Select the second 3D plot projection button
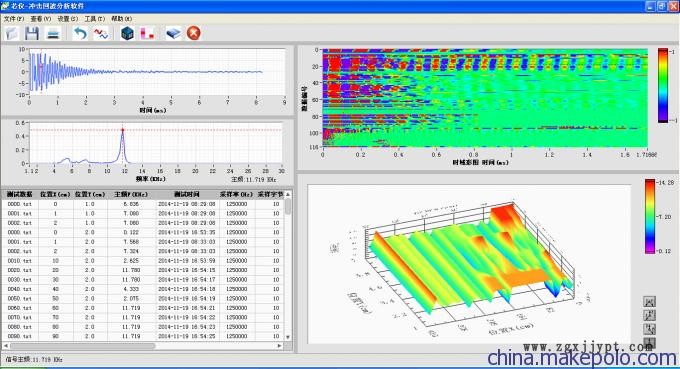 click(x=649, y=315)
